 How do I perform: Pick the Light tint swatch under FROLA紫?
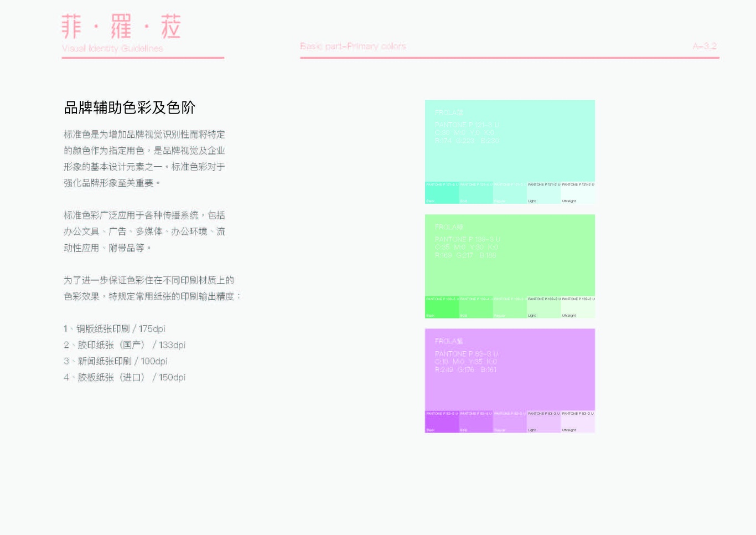coord(544,421)
